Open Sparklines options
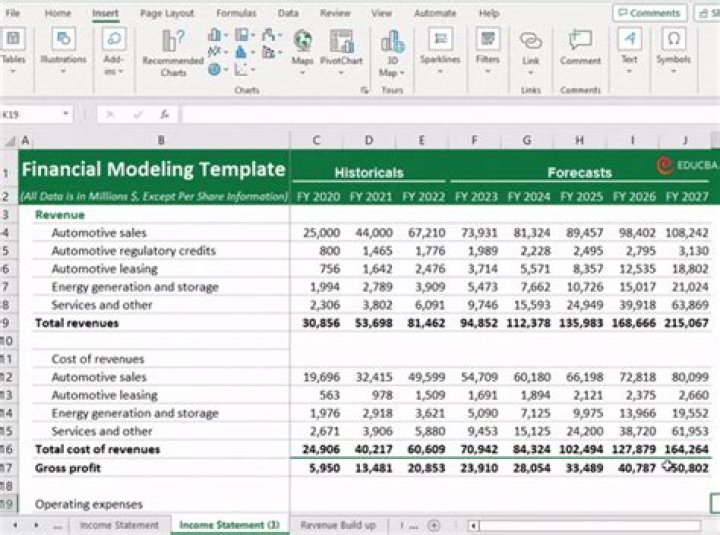The height and width of the screenshot is (535, 720). coord(440,51)
